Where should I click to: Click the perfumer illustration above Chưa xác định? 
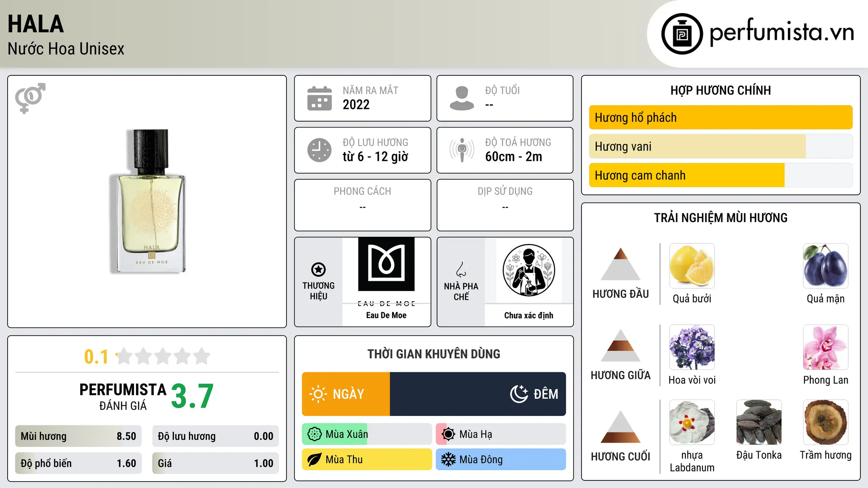pyautogui.click(x=529, y=270)
